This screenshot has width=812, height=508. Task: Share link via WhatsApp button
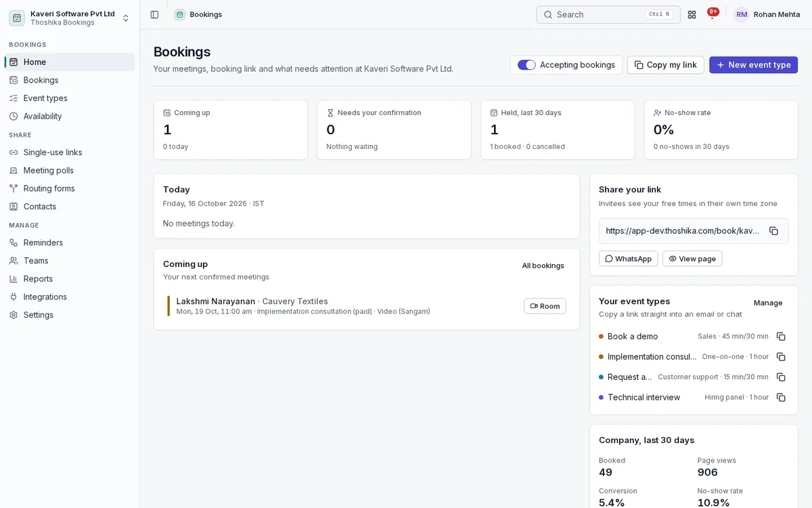coord(628,259)
